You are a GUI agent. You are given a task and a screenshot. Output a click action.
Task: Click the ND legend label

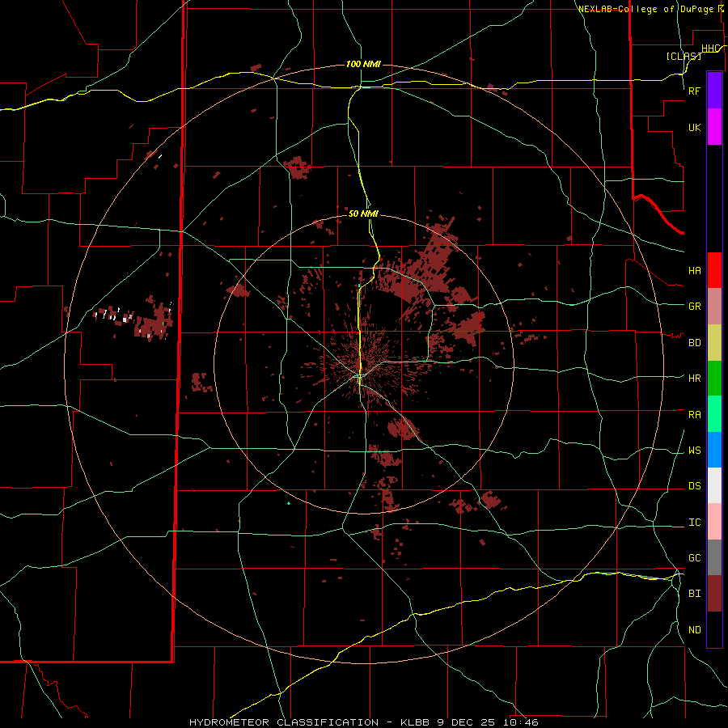pos(694,630)
